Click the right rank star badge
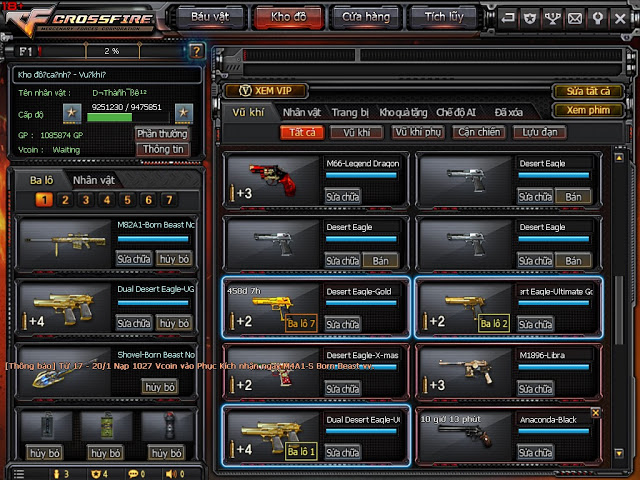 pos(184,113)
